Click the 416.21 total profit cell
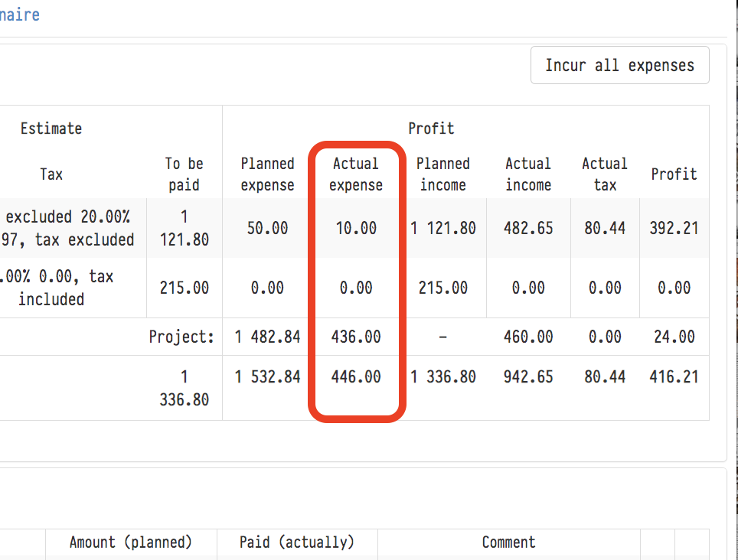738x560 pixels. tap(674, 376)
